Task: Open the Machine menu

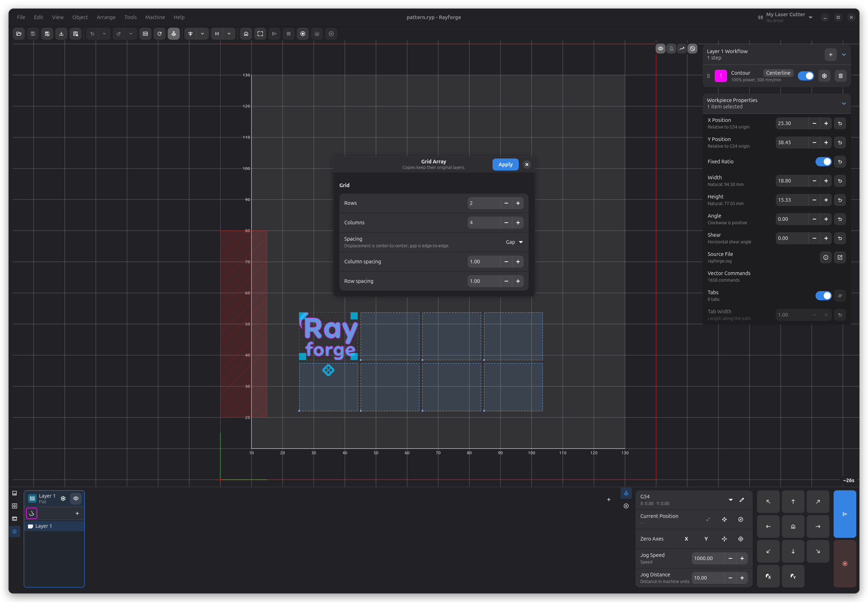Action: [x=155, y=17]
